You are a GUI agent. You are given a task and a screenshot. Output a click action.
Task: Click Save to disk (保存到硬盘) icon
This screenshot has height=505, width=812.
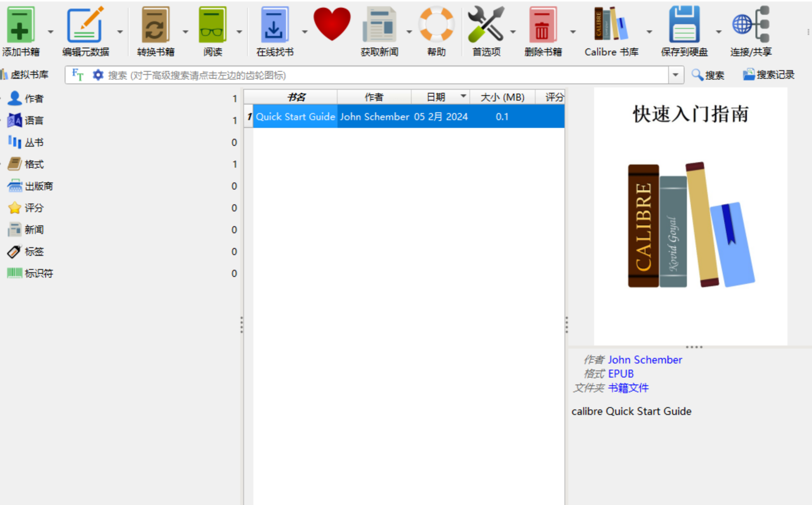pyautogui.click(x=684, y=25)
